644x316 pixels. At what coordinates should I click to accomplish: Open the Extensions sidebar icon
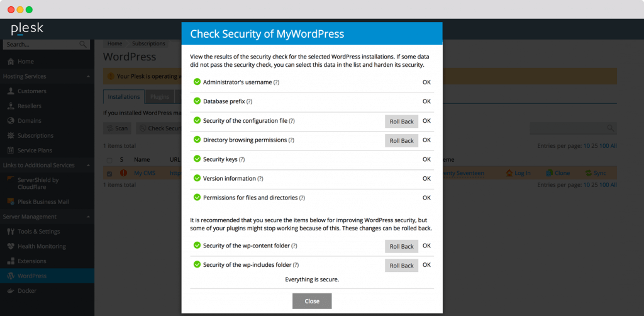click(11, 261)
